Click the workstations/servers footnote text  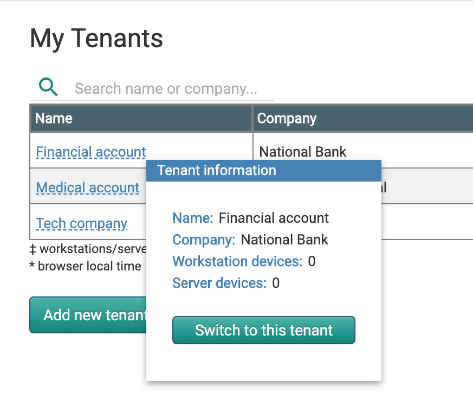pyautogui.click(x=88, y=249)
